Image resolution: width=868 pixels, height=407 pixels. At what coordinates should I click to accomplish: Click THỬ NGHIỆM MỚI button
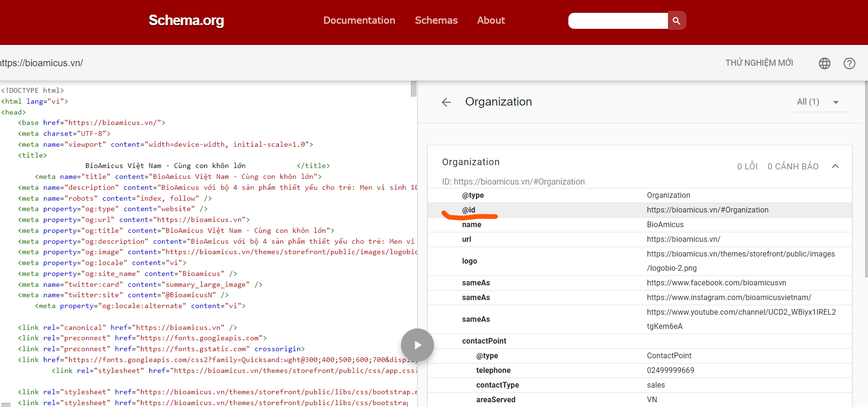(x=759, y=63)
